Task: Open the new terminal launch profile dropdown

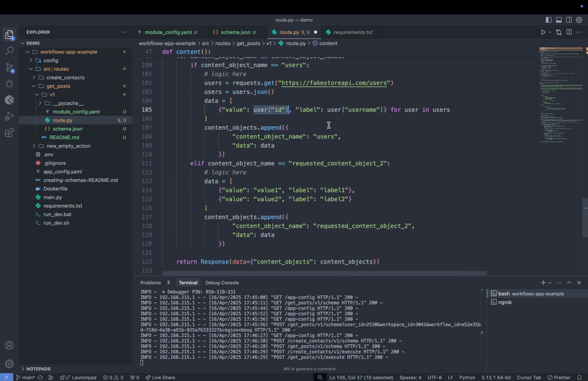Action: pos(550,283)
